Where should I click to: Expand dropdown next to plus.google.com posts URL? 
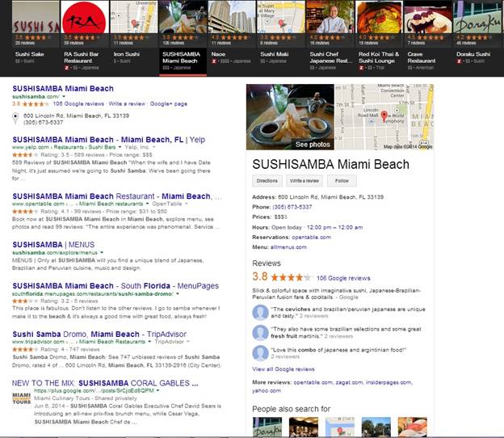pyautogui.click(x=157, y=390)
